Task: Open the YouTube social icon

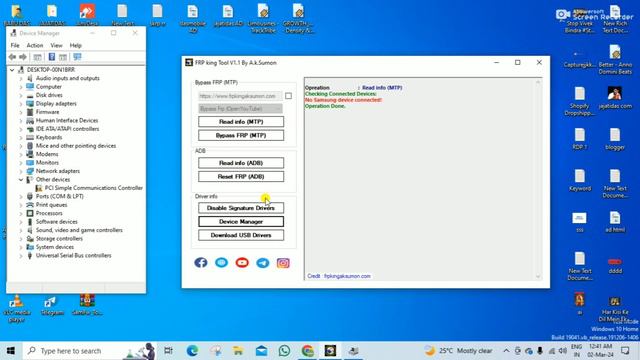Action: click(242, 262)
